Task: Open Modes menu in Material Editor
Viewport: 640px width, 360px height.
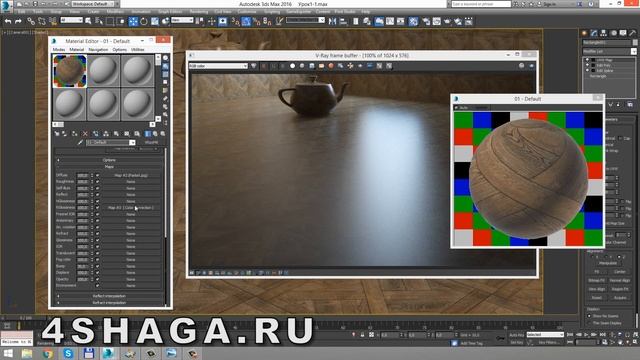Action: pos(59,49)
